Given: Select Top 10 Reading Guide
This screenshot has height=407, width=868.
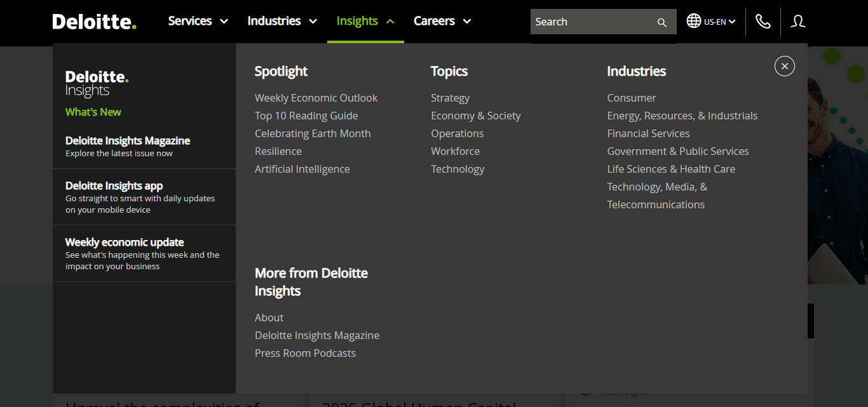Looking at the screenshot, I should [x=306, y=116].
